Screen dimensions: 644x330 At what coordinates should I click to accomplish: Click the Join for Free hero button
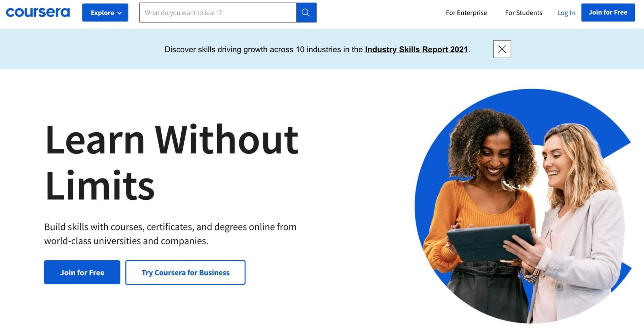(x=82, y=272)
